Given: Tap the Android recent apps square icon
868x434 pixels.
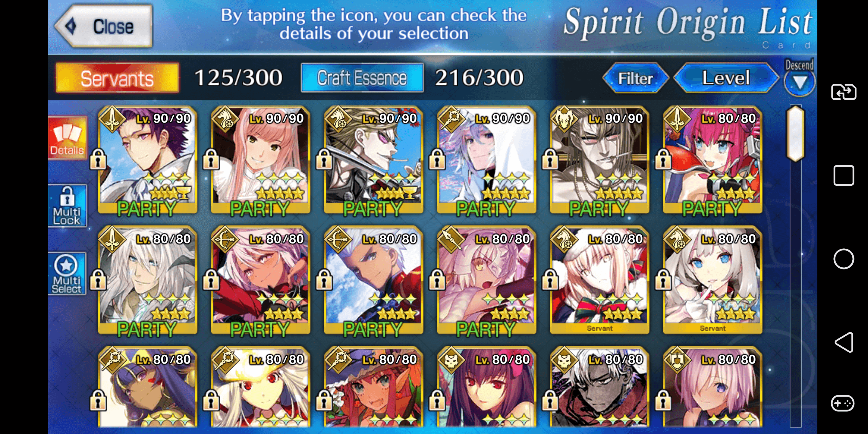Looking at the screenshot, I should pos(843,175).
